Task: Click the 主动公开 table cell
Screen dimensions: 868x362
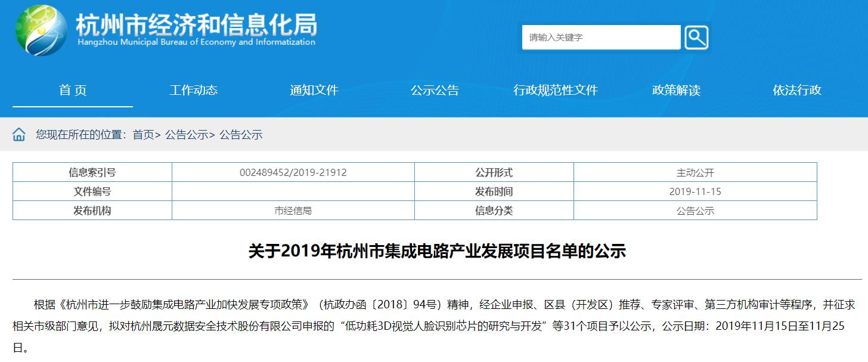Action: point(695,172)
